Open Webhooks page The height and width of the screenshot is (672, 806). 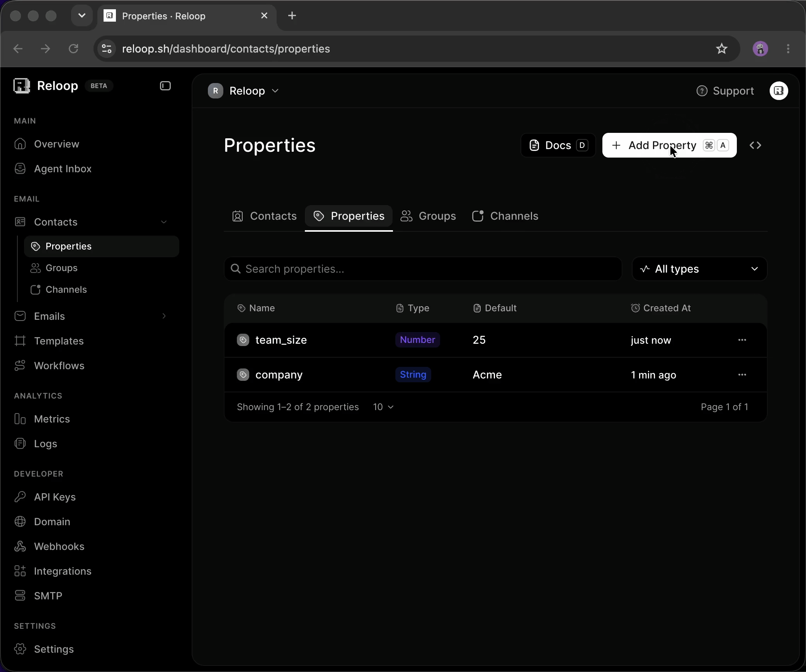[x=59, y=546]
